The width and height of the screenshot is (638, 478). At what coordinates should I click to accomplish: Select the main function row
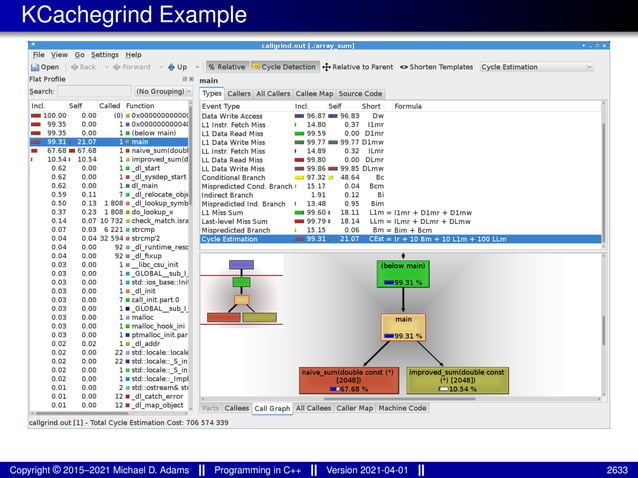coord(109,142)
